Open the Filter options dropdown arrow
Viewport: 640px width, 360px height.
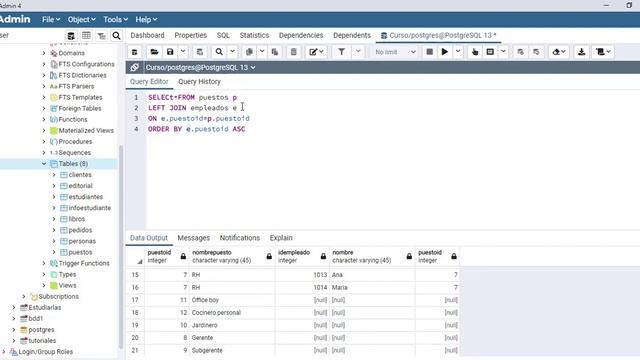click(x=358, y=52)
